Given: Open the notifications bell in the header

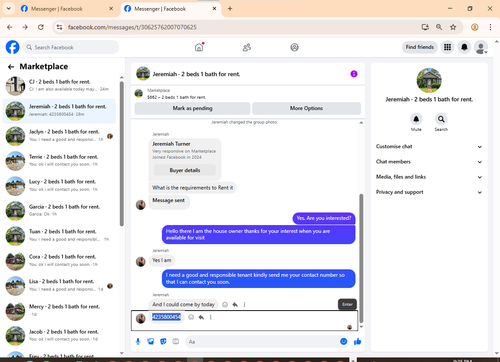Looking at the screenshot, I should (464, 47).
